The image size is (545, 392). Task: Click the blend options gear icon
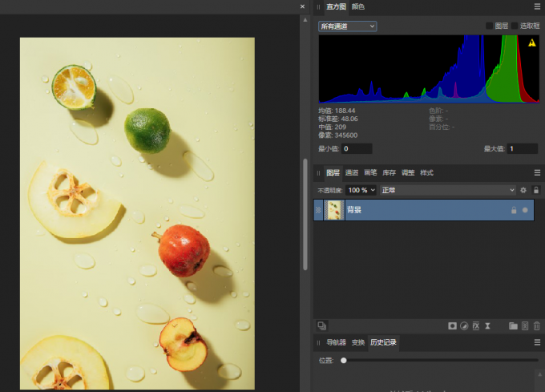pos(523,190)
